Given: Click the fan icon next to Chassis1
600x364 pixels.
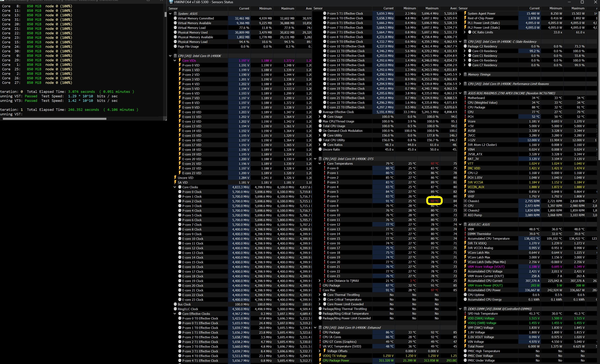Looking at the screenshot, I should [465, 201].
